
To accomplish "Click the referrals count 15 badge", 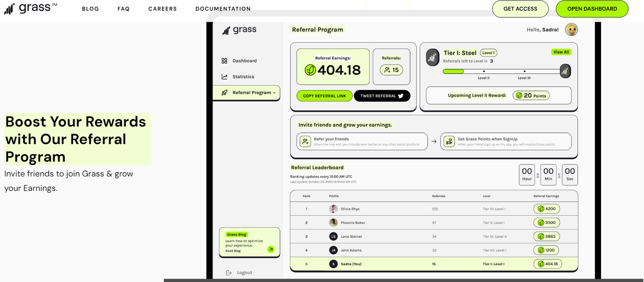I will (391, 70).
